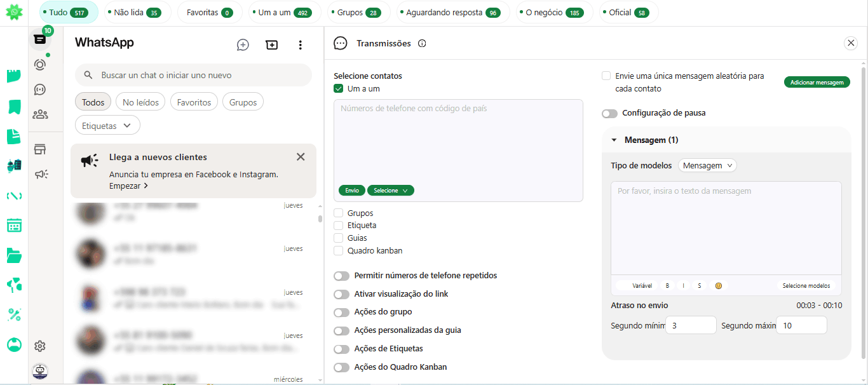Screen dimensions: 868x385
Task: Click the buildings business icon in left toolbar
Action: point(14,166)
